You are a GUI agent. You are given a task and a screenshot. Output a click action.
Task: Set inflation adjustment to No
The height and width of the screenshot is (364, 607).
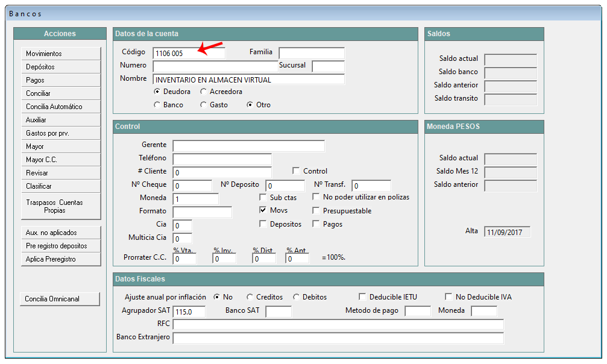(216, 297)
